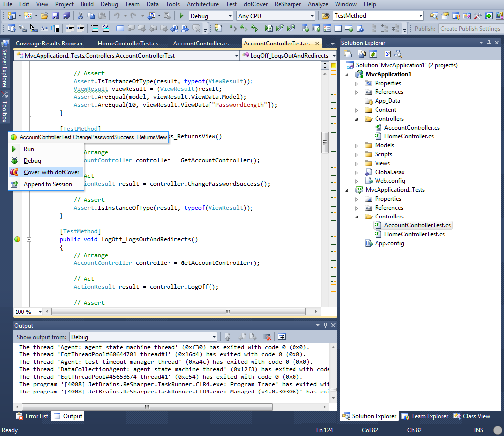Switch to the HomeControllerTest.cs tab
The width and height of the screenshot is (504, 436).
click(127, 44)
